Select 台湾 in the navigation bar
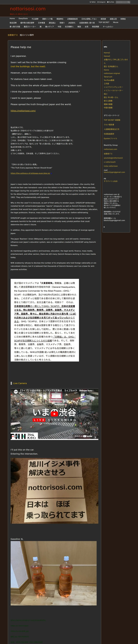The height and width of the screenshot is (644, 138). click(x=86, y=27)
